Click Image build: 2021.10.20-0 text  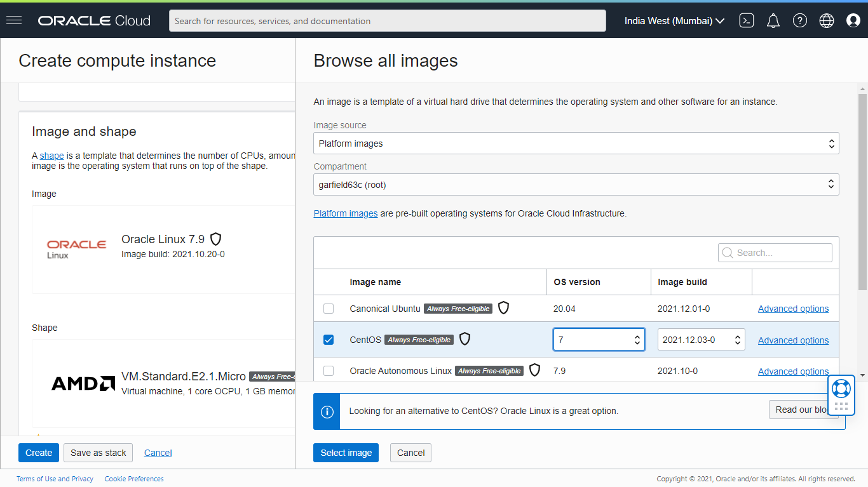173,254
